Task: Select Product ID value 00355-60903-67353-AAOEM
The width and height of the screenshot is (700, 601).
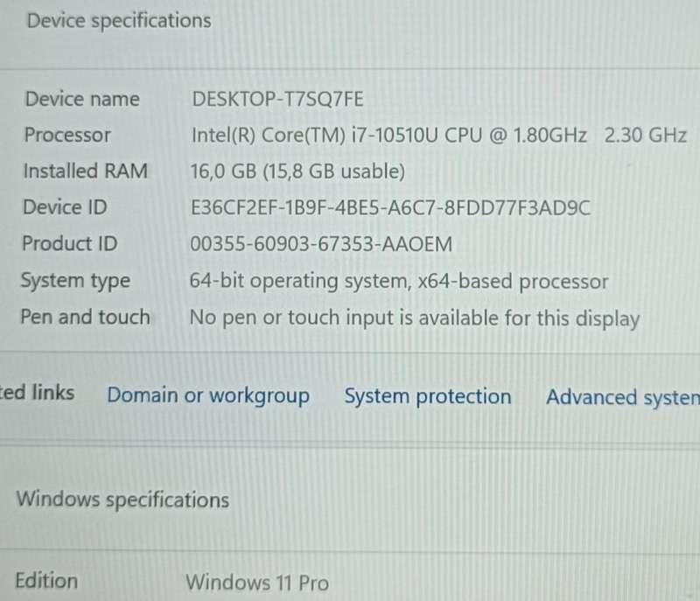Action: pyautogui.click(x=321, y=244)
